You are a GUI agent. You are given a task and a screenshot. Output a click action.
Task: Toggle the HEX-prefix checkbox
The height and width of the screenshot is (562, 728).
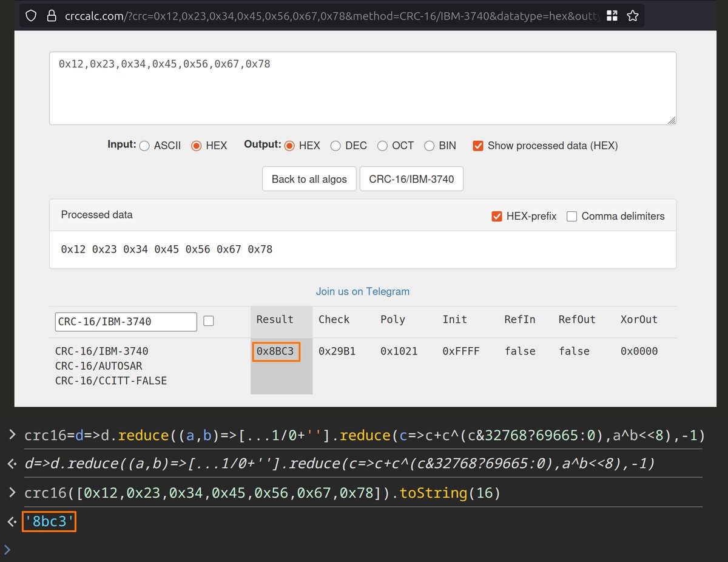point(497,216)
